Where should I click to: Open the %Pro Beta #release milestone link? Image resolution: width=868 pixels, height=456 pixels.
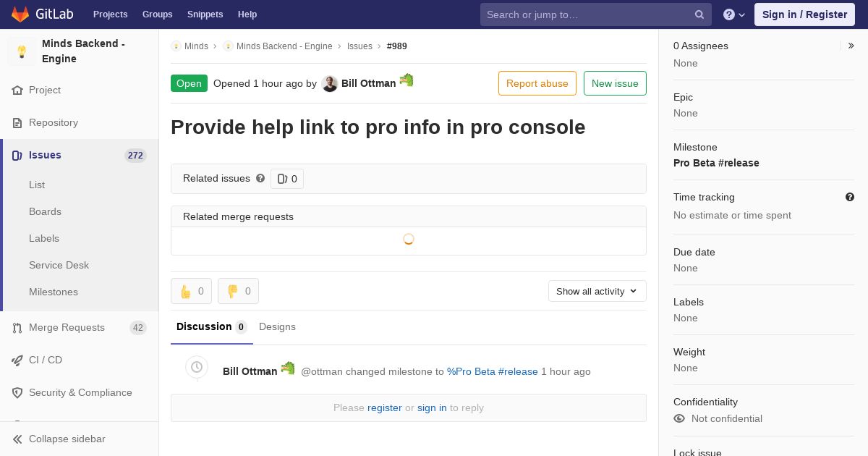click(x=493, y=371)
